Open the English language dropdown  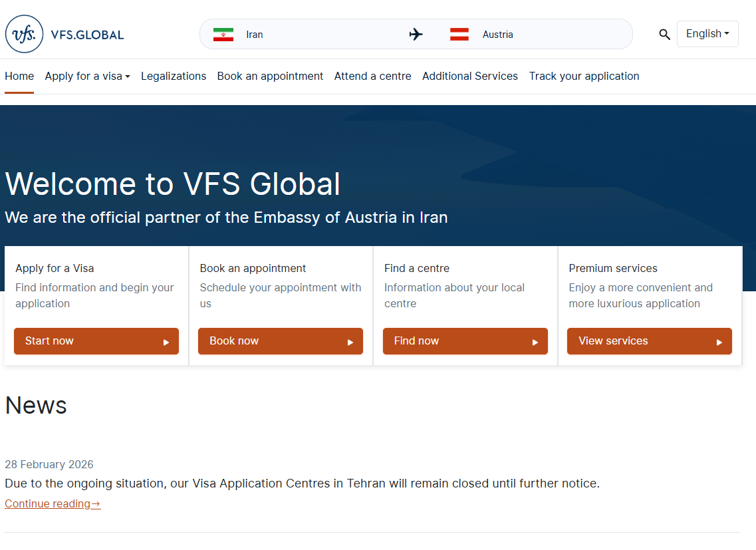point(707,34)
